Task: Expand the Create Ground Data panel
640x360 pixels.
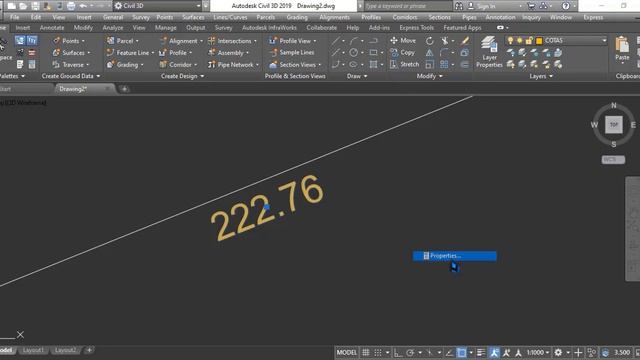Action: pos(71,76)
